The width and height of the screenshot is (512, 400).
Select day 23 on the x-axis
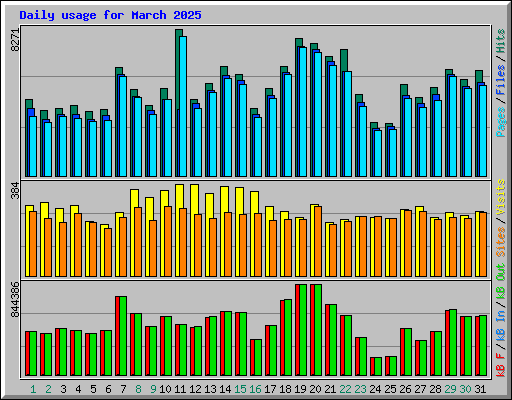360,389
